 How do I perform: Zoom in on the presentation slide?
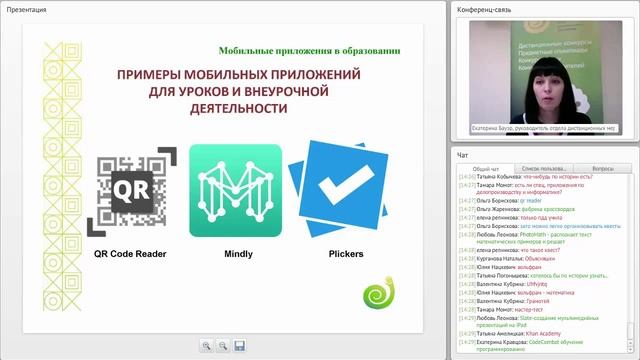(x=207, y=346)
